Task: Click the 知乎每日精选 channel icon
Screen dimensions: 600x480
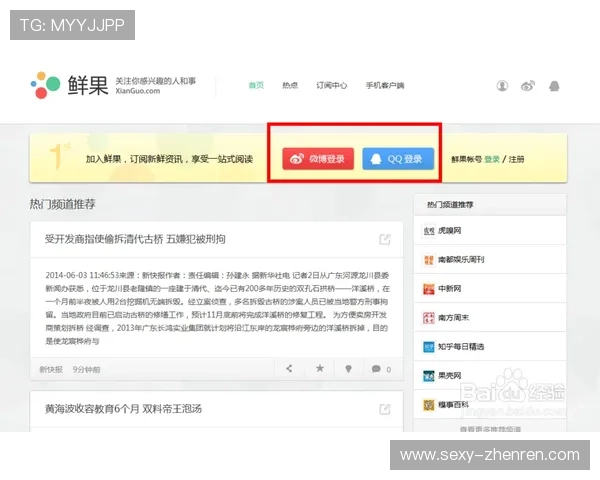Action: click(x=429, y=347)
